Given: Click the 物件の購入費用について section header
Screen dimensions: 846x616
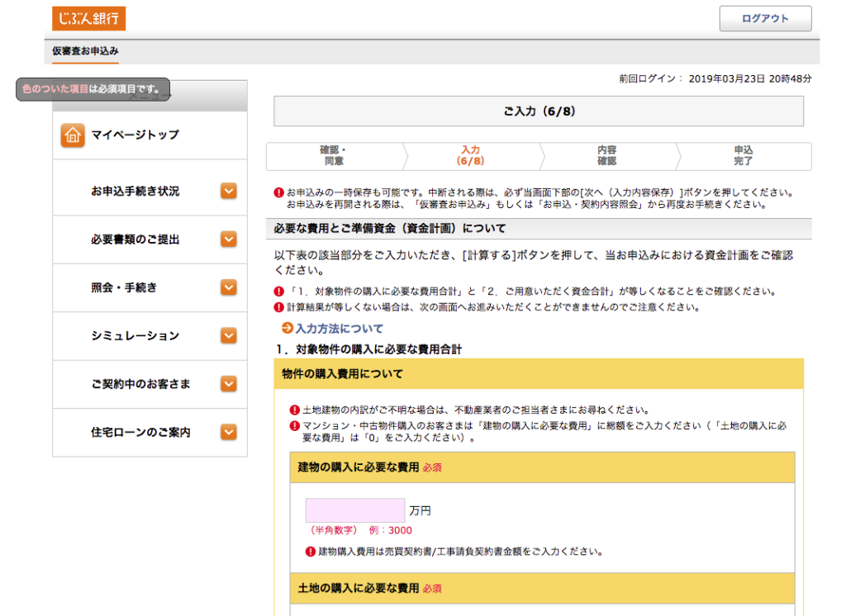Looking at the screenshot, I should click(539, 374).
